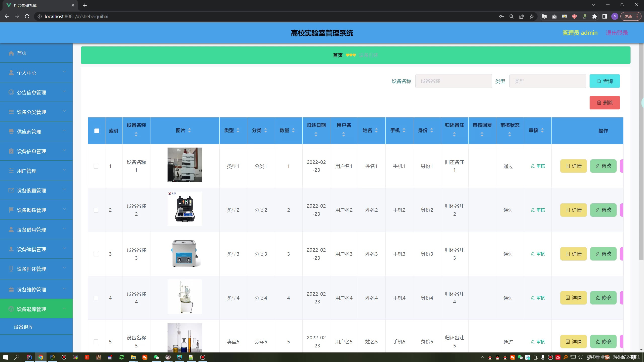Viewport: 644px width, 362px height.
Task: Click the 公告信息管理 sidebar icon
Action: (x=11, y=92)
